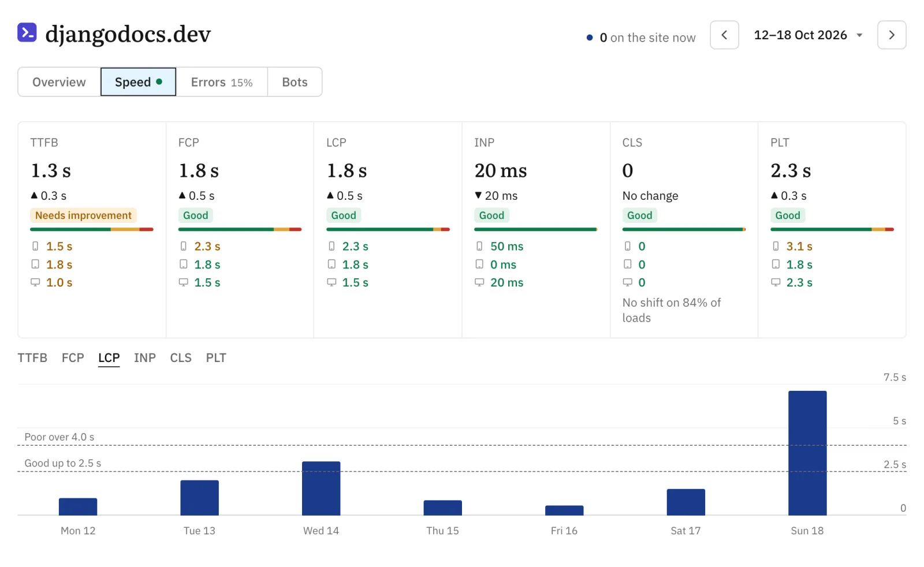Viewport: 924px width, 567px height.
Task: Click the CLS tablet device icon
Action: [628, 264]
